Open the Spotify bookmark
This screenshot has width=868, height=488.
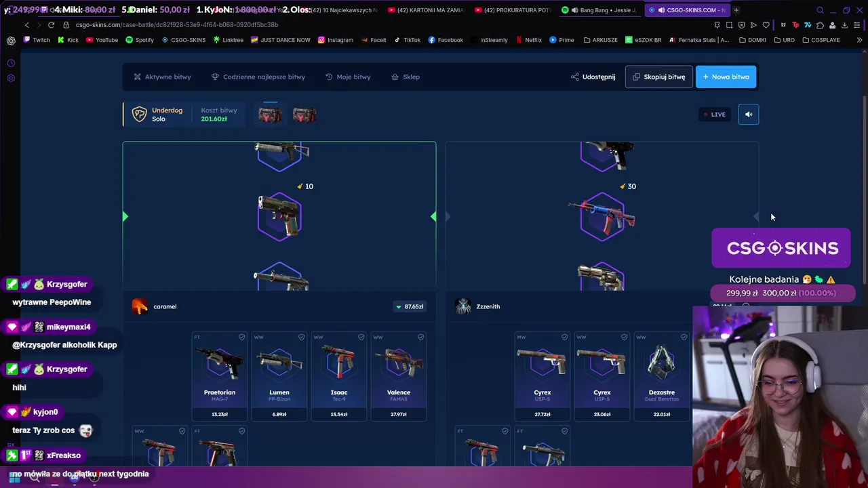coord(140,40)
